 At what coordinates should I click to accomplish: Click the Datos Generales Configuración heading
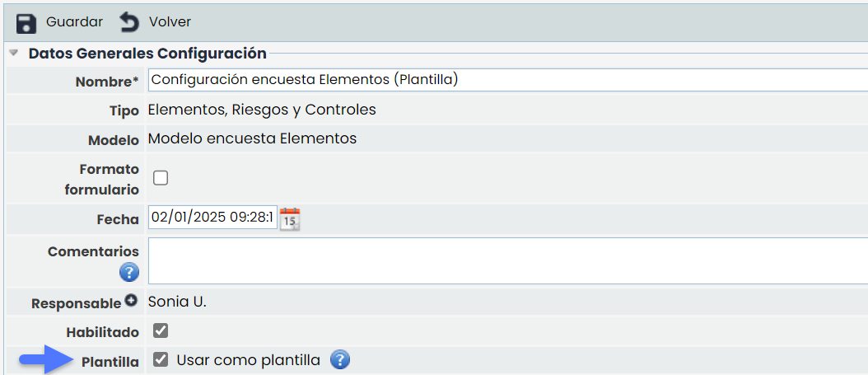[147, 54]
